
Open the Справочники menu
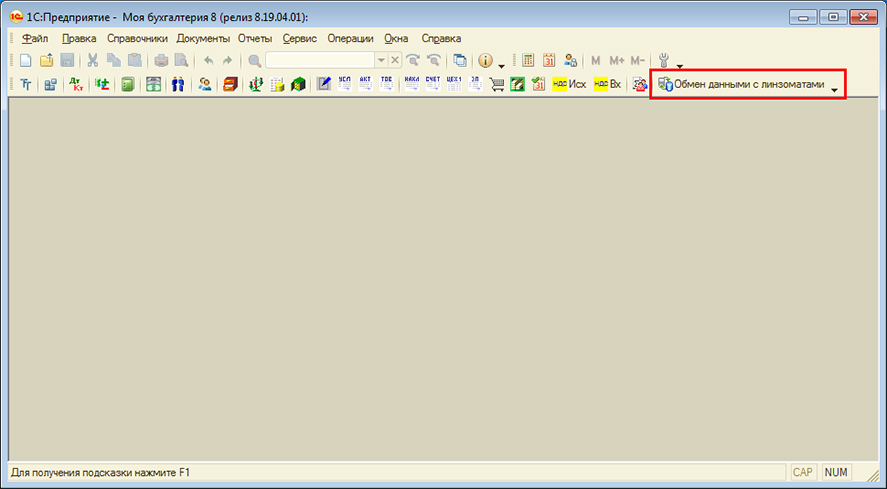(138, 38)
